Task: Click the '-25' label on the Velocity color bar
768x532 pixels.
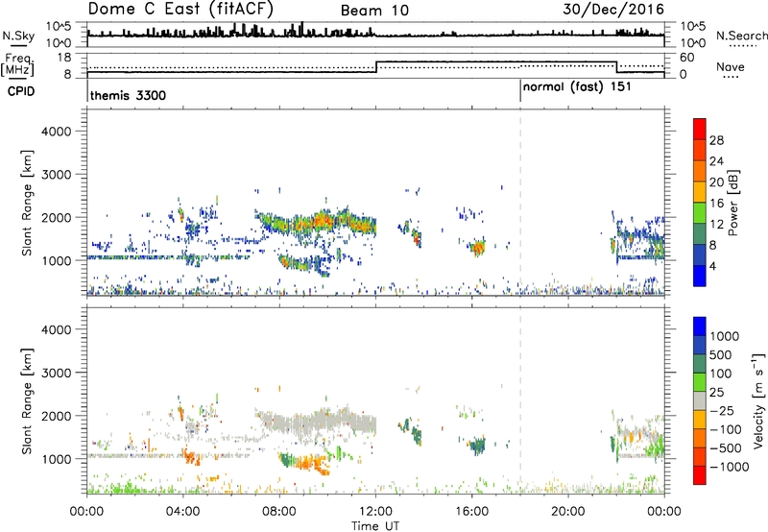Action: [722, 411]
